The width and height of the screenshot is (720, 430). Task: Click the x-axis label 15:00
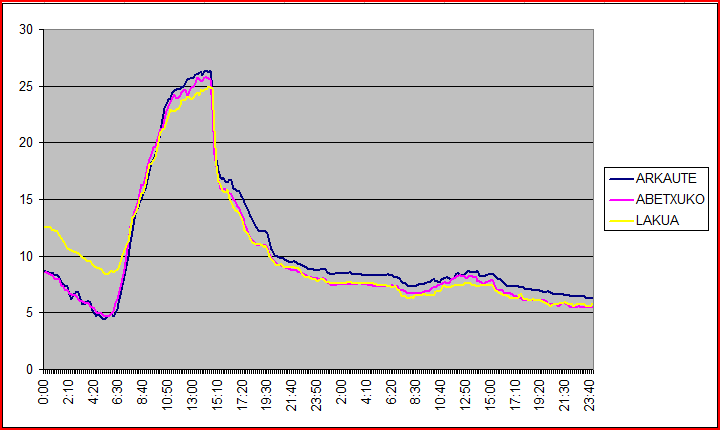(x=490, y=395)
